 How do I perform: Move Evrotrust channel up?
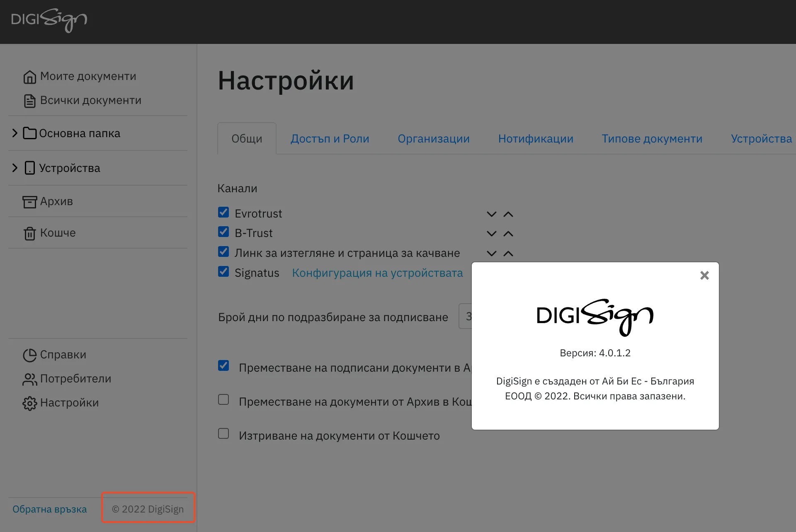tap(508, 214)
